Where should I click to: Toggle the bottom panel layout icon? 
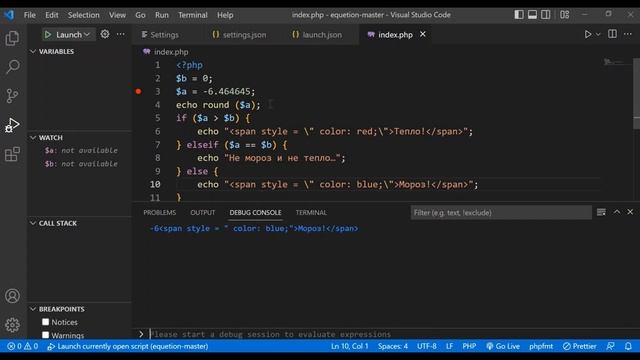pyautogui.click(x=532, y=15)
